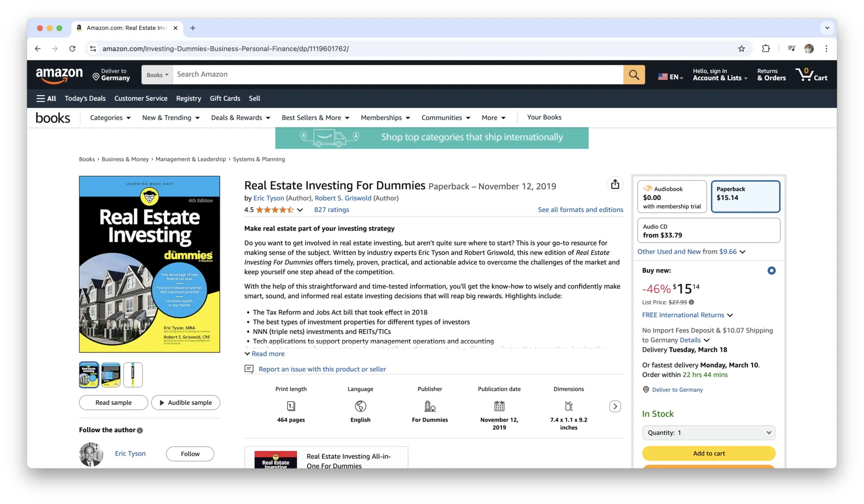Click the Add to cart button
Image resolution: width=864 pixels, height=504 pixels.
pyautogui.click(x=708, y=453)
